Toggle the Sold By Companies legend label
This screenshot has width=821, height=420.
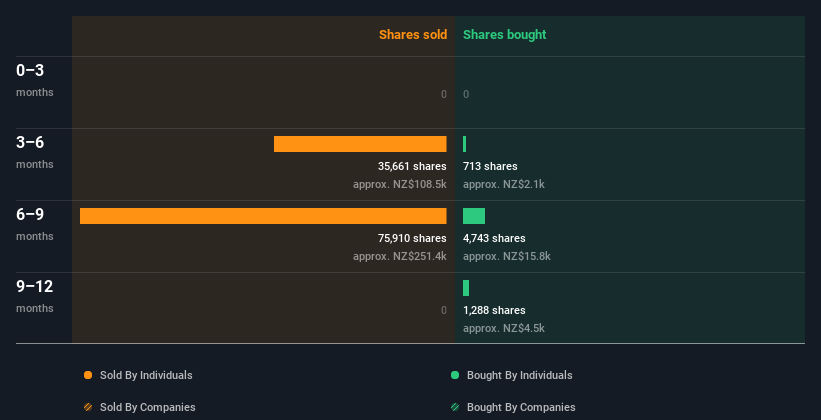(147, 407)
